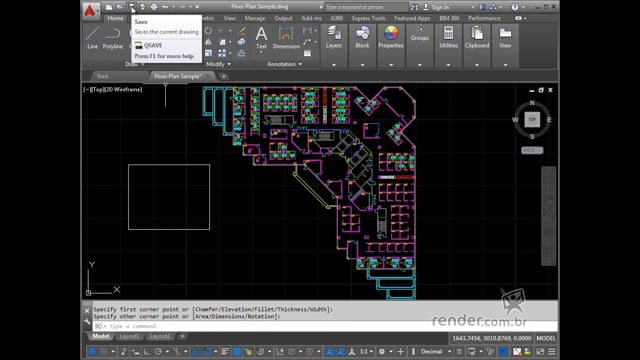
Task: Click the Open file icon in Quick Access toolbar
Action: (120, 7)
